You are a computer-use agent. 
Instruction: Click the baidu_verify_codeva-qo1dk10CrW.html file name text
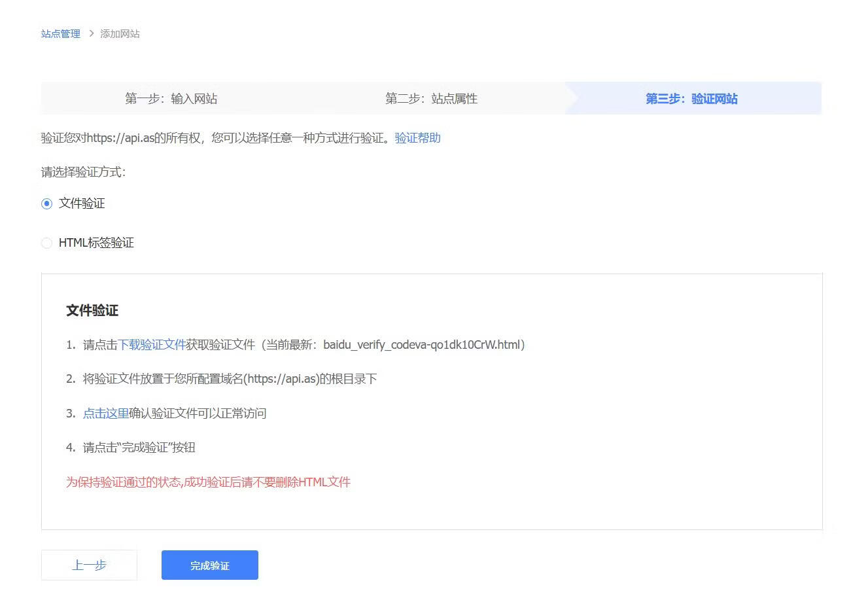(422, 345)
